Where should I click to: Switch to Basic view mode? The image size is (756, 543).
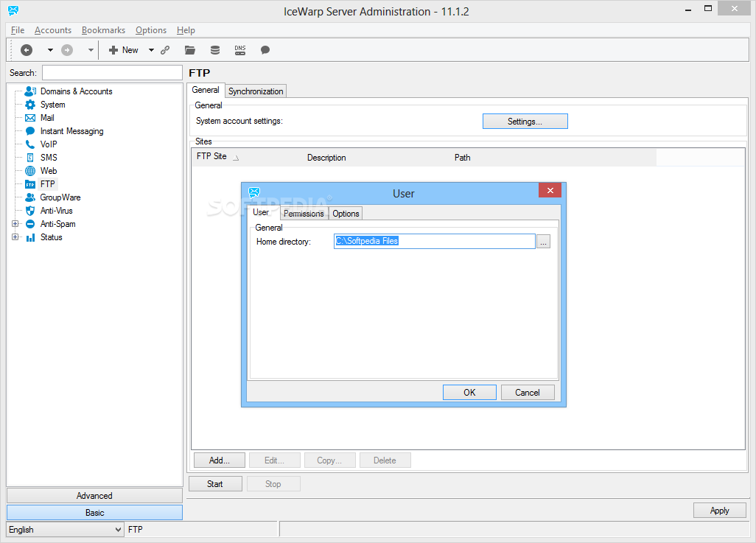click(94, 513)
